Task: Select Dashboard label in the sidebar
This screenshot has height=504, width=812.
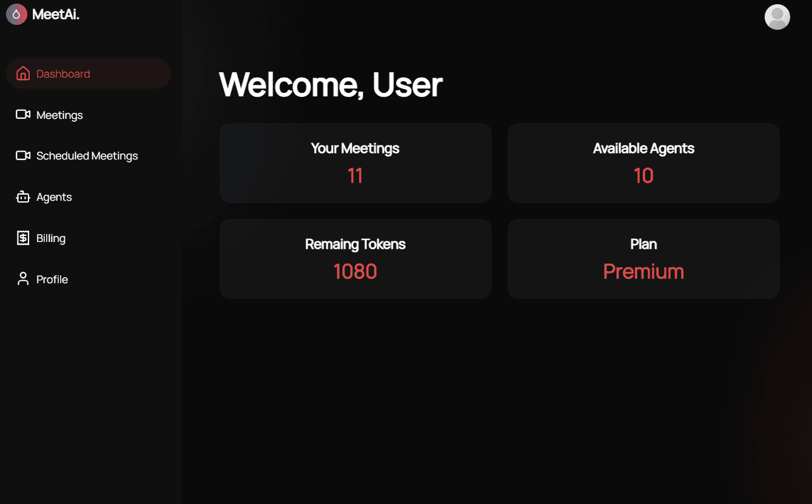Action: point(63,74)
